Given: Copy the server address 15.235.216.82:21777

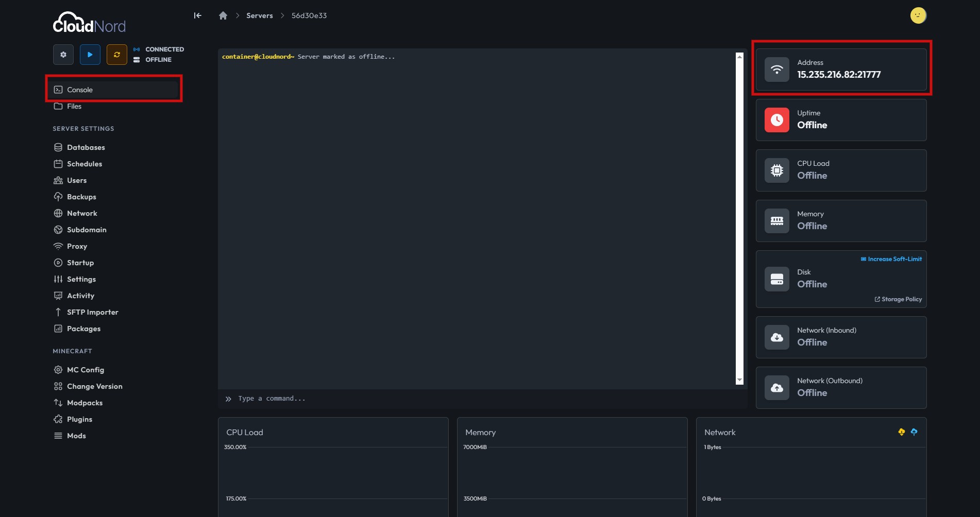Looking at the screenshot, I should (x=839, y=75).
